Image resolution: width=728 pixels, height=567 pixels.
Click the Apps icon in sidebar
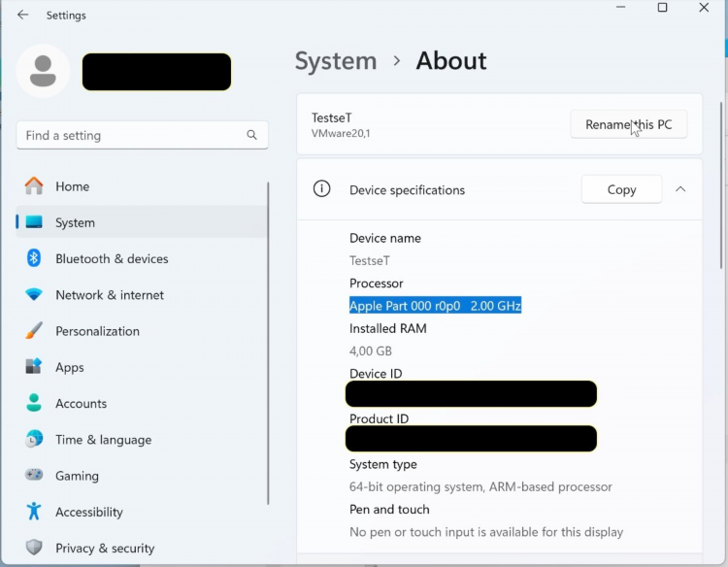coord(34,367)
